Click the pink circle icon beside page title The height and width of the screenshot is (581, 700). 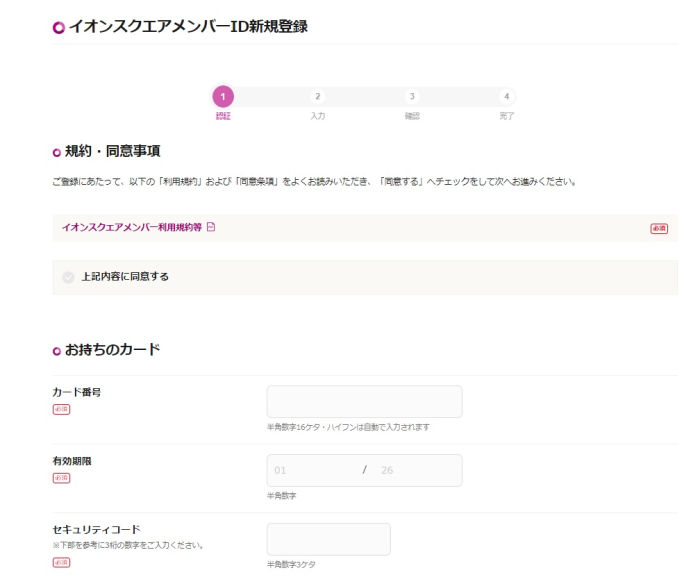[x=58, y=28]
